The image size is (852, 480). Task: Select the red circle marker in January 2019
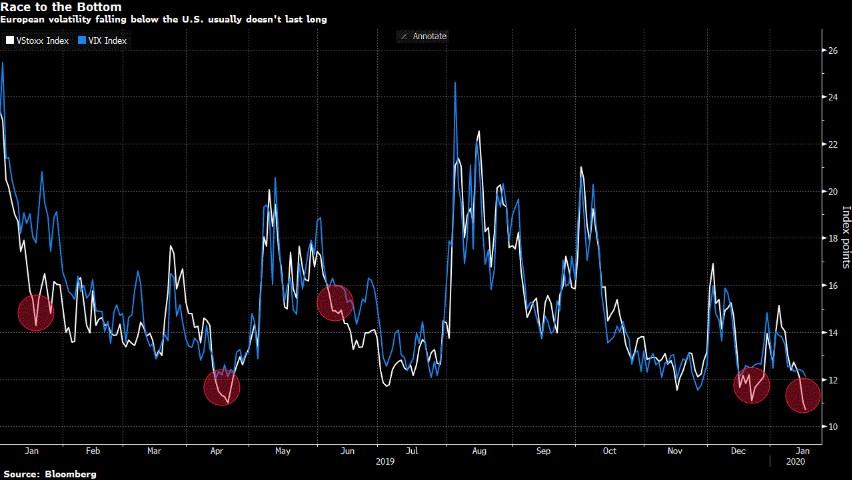click(x=35, y=313)
